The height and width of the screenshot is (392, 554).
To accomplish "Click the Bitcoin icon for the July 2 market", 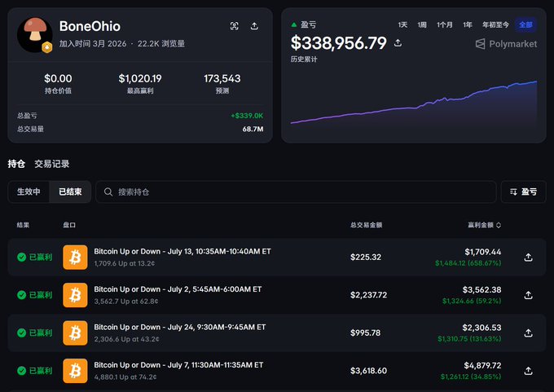I will 75,295.
